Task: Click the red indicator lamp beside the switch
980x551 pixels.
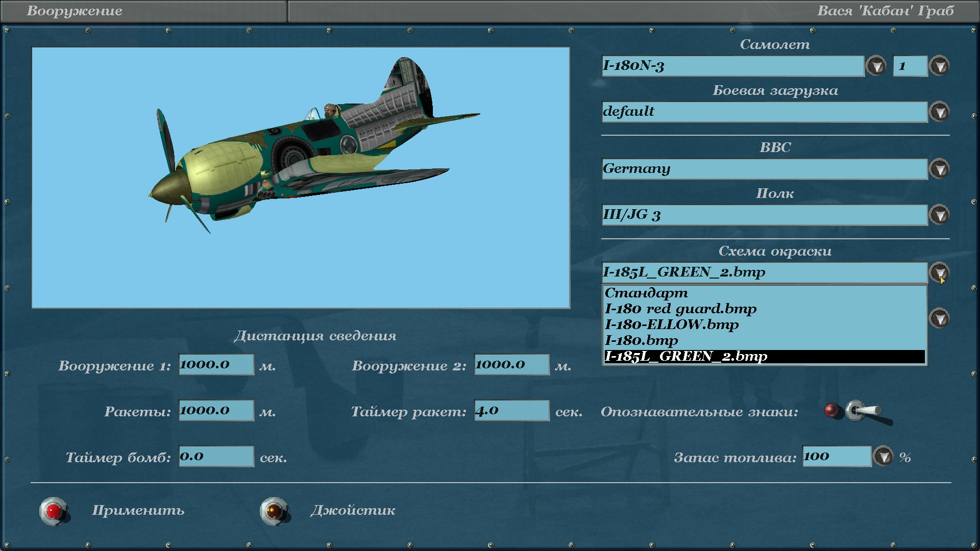Action: [x=831, y=411]
